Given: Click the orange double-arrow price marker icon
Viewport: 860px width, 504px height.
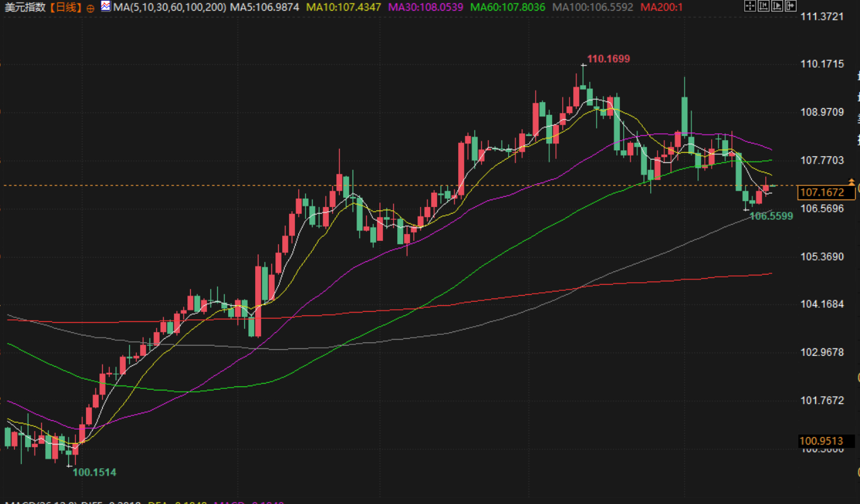Looking at the screenshot, I should coord(851,181).
